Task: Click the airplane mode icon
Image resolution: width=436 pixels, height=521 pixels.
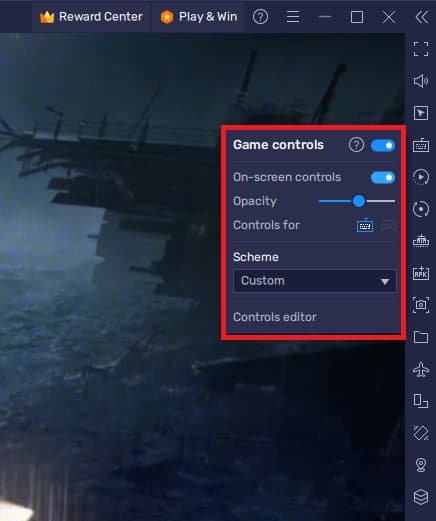Action: coord(421,369)
